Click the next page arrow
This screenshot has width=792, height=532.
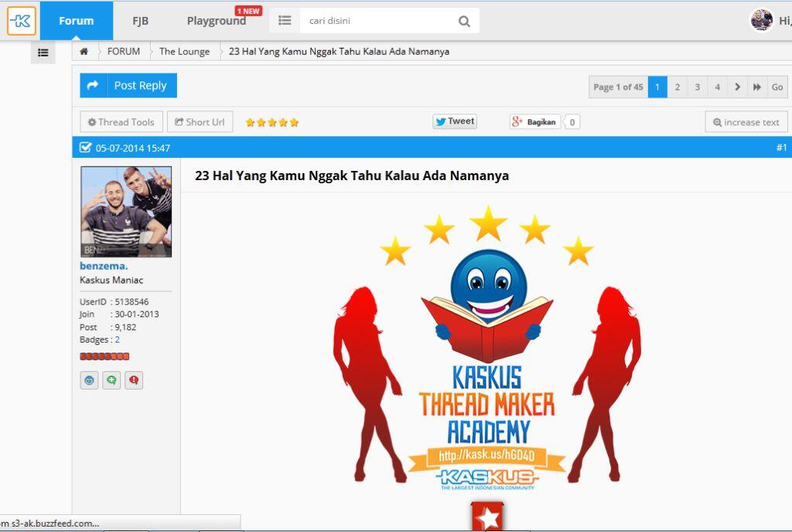(737, 87)
